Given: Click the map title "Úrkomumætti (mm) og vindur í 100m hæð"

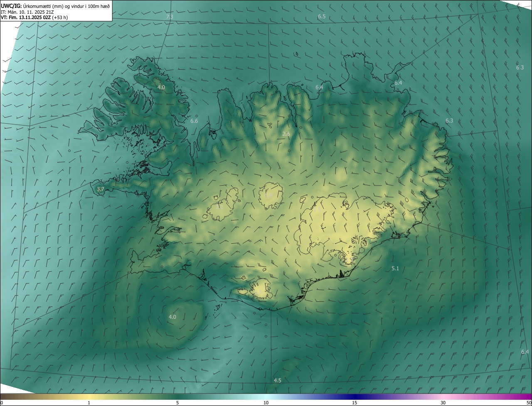Looking at the screenshot, I should pyautogui.click(x=66, y=6).
